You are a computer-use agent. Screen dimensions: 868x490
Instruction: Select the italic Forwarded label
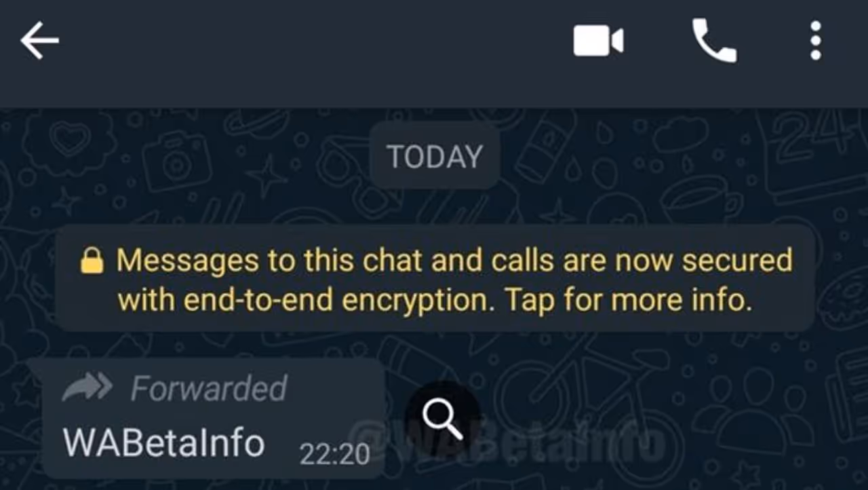pos(209,389)
